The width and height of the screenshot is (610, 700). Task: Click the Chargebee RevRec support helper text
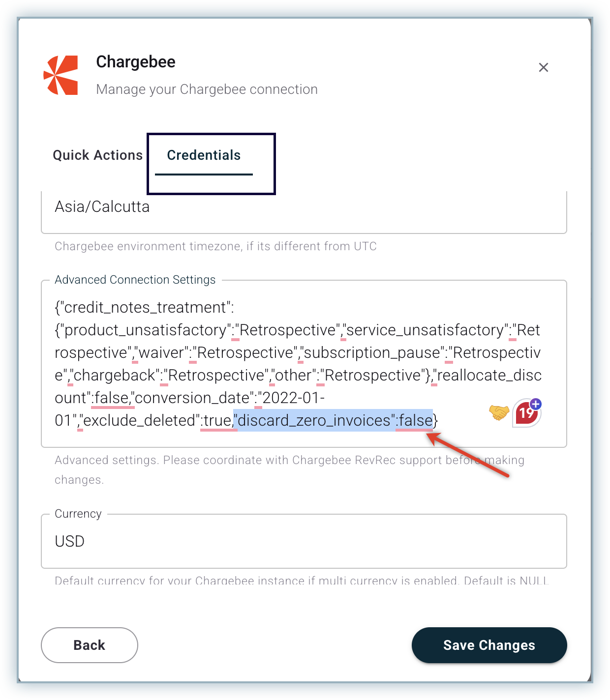click(289, 469)
